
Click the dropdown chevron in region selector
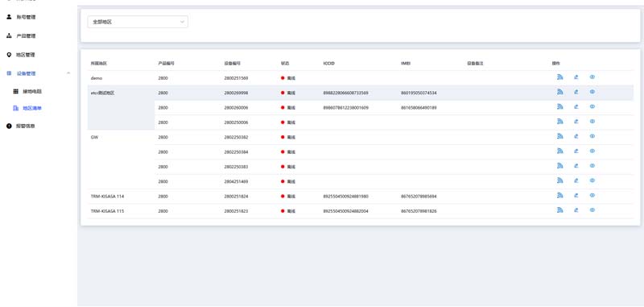182,22
